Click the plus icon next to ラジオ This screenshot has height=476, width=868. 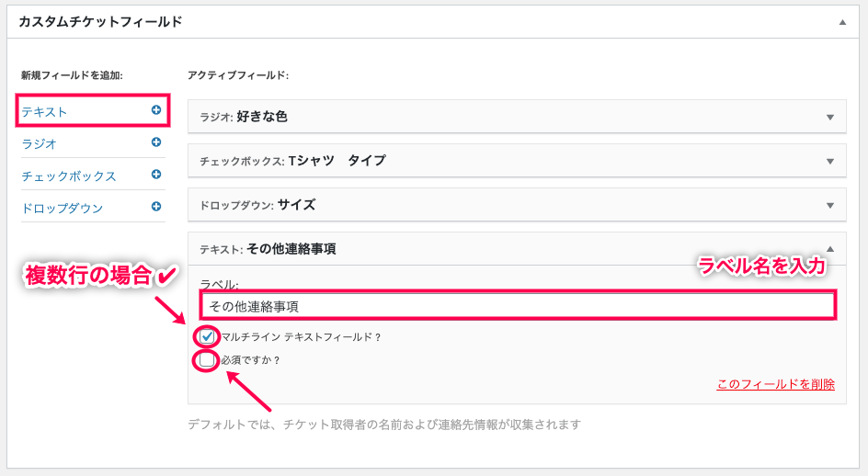156,142
